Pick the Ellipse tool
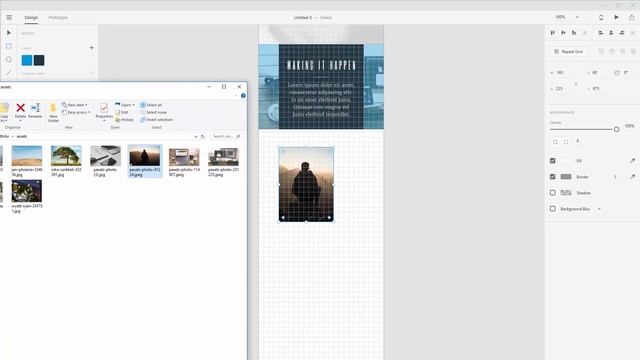Screen dimensions: 640x360 [9, 60]
